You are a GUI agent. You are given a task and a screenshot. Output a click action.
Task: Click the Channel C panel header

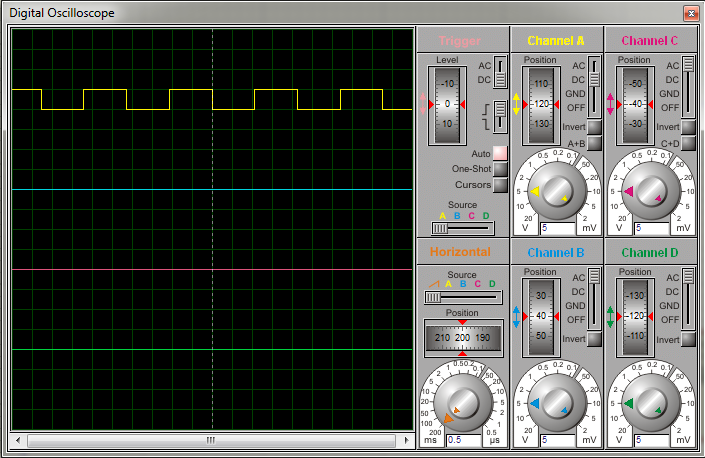point(650,41)
